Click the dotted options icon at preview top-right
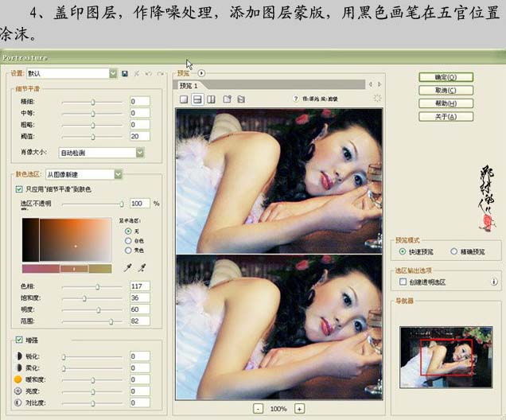 (377, 98)
